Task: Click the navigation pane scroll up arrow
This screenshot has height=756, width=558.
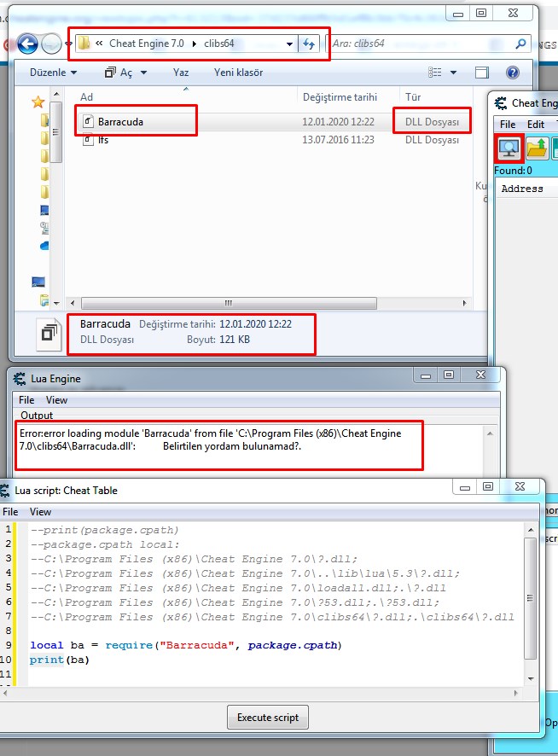Action: (56, 94)
